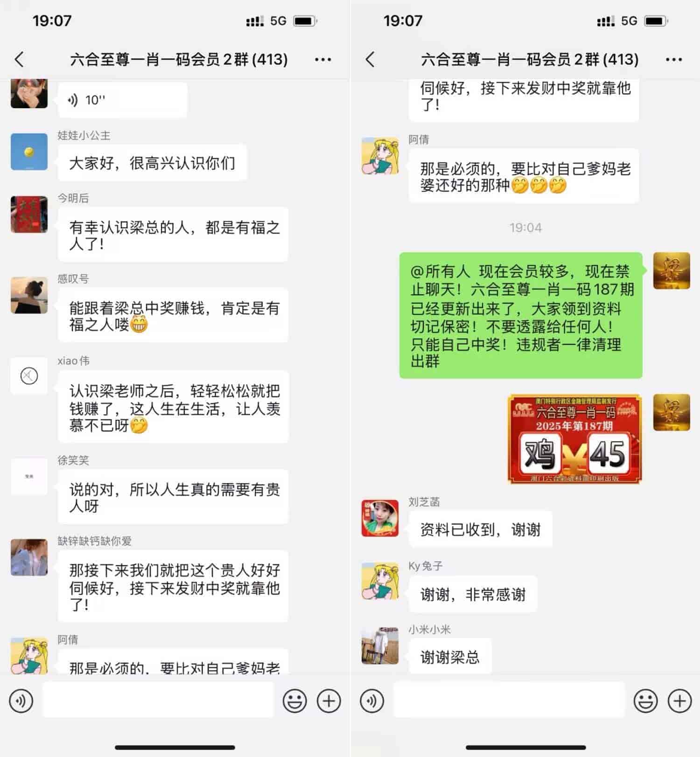Tap the plus attachment icon in left chat
Viewport: 700px width, 757px height.
pyautogui.click(x=329, y=701)
